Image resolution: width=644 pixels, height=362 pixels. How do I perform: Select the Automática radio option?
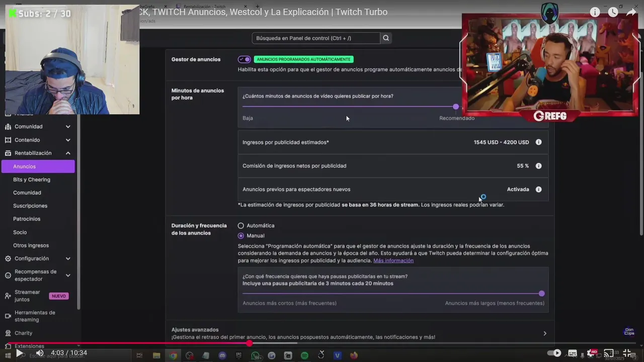(x=240, y=226)
